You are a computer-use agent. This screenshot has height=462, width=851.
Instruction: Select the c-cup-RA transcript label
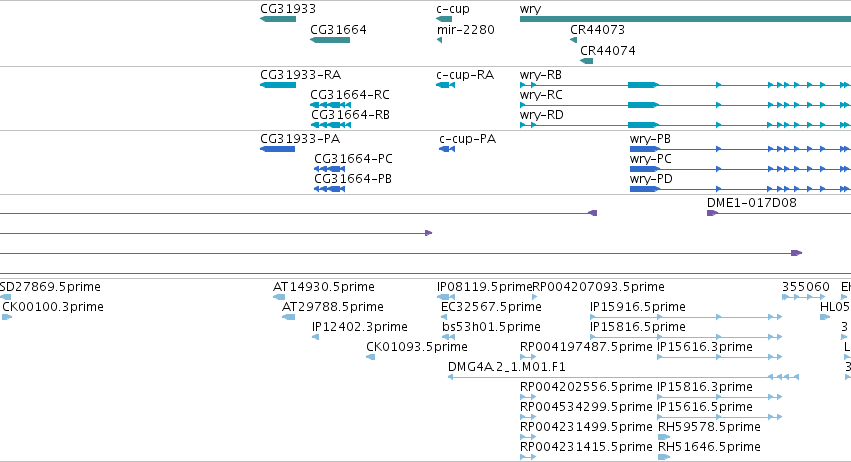tap(465, 75)
